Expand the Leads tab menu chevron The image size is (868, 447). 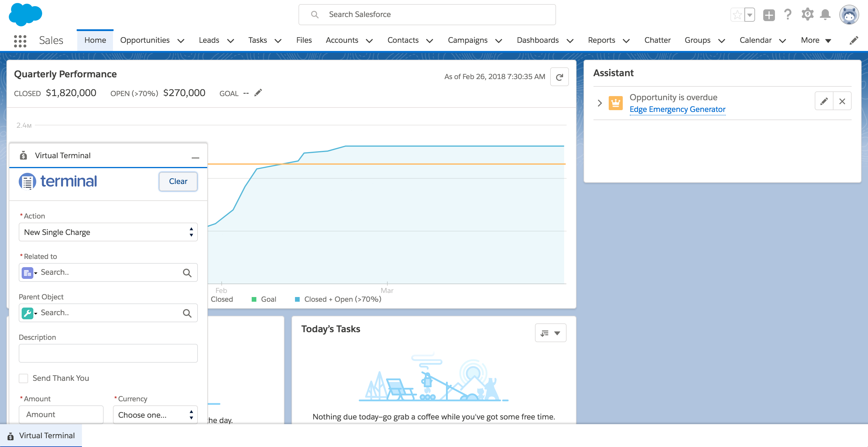(x=231, y=41)
